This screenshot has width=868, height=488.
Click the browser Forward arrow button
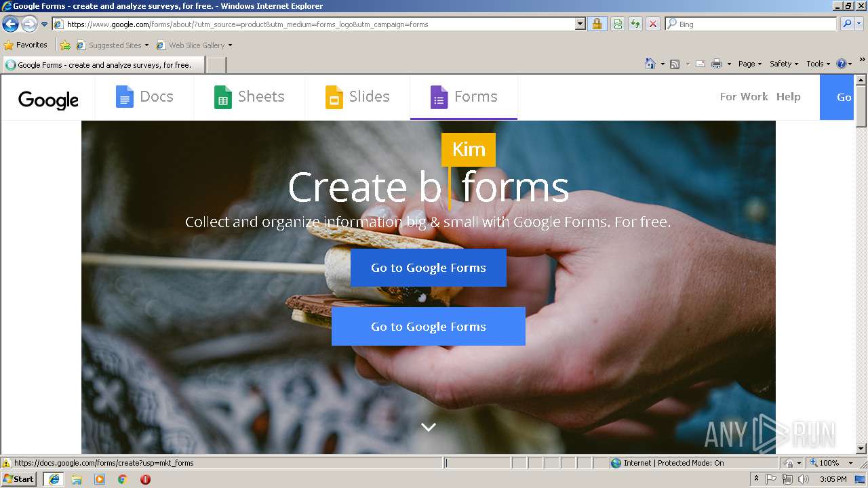pyautogui.click(x=29, y=24)
